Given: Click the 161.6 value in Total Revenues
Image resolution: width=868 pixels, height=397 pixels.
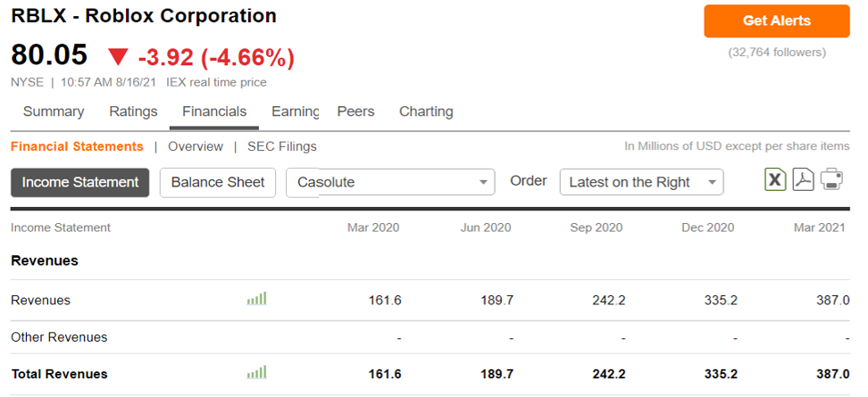Looking at the screenshot, I should [385, 374].
